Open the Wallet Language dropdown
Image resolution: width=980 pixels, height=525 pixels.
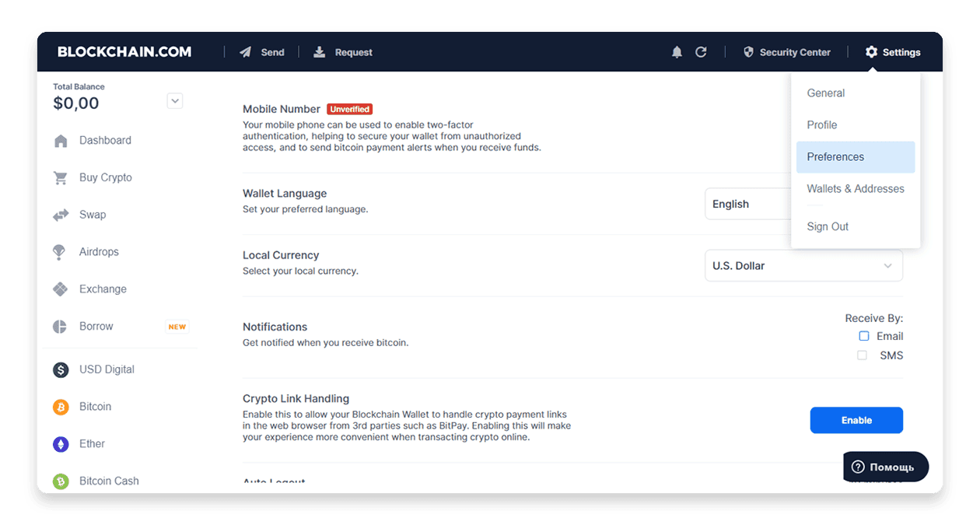coord(748,204)
